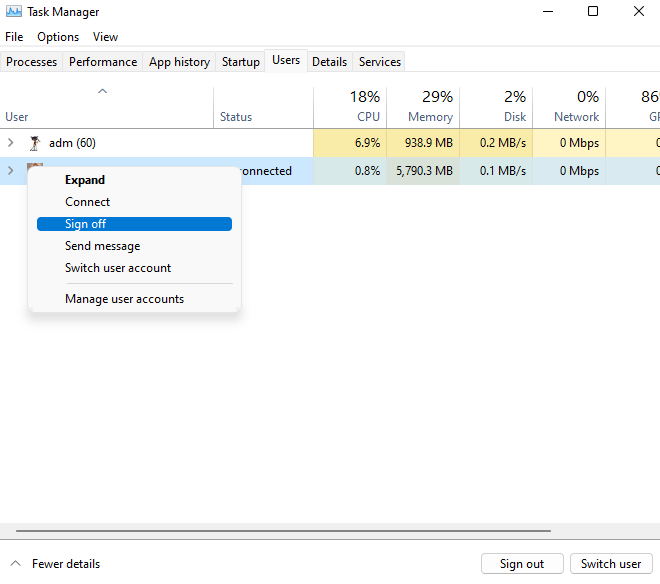The image size is (660, 584).
Task: Click the 5,790.3 MB memory cell
Action: coord(423,171)
